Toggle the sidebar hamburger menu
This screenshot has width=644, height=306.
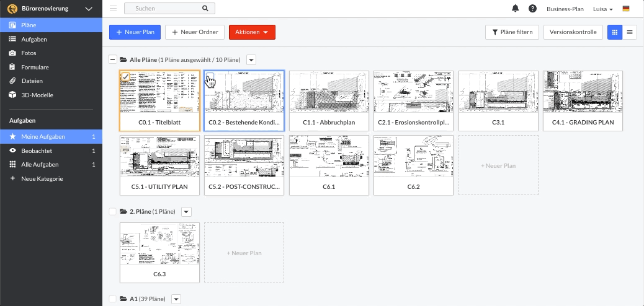114,8
